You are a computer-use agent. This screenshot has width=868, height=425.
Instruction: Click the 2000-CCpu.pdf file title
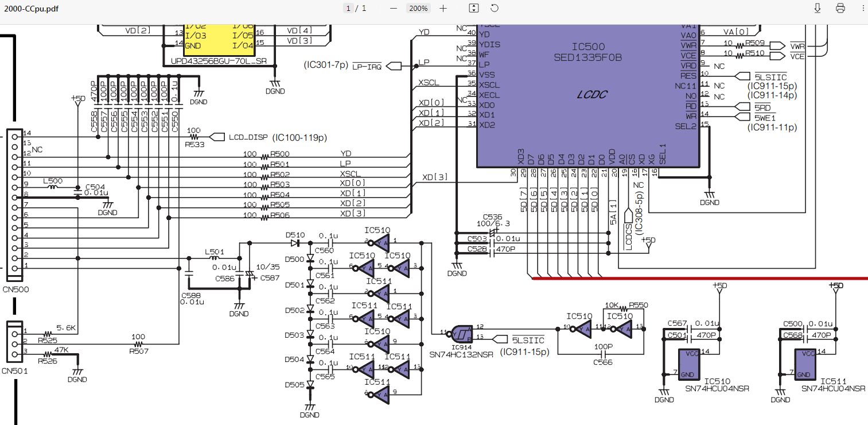[31, 9]
